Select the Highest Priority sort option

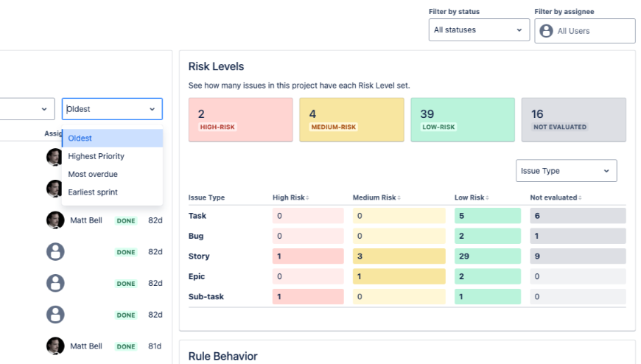(x=96, y=156)
